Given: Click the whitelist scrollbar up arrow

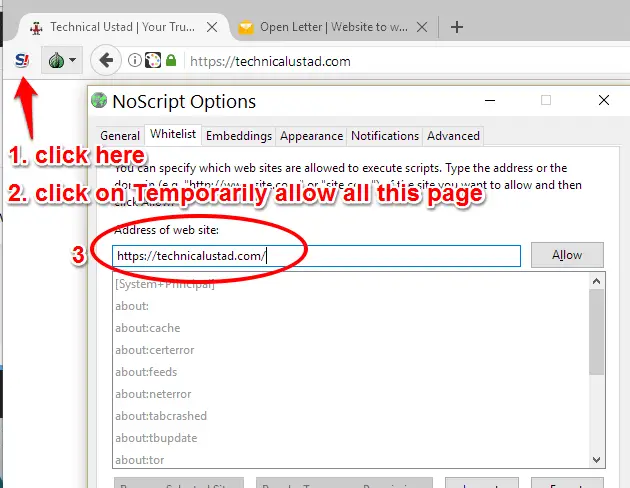Looking at the screenshot, I should click(x=597, y=281).
